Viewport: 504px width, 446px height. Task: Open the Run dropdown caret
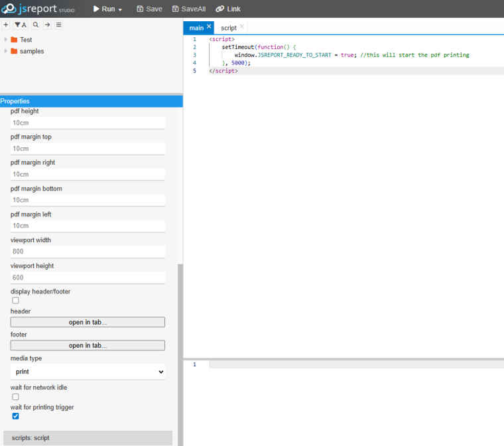tap(120, 10)
